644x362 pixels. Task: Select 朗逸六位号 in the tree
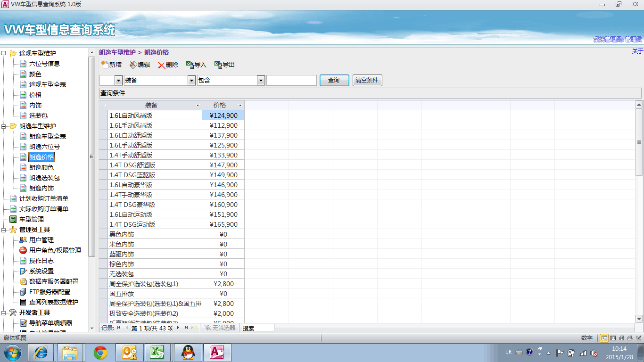point(44,147)
